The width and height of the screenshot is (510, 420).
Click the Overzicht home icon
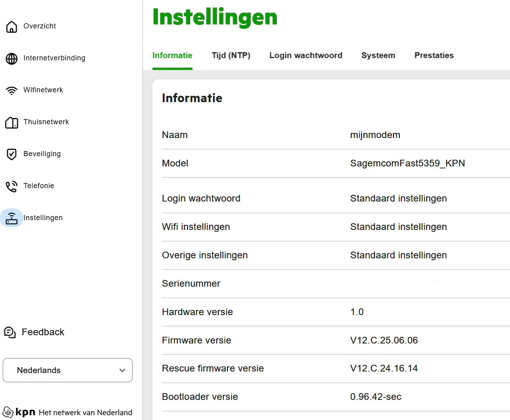(x=11, y=26)
